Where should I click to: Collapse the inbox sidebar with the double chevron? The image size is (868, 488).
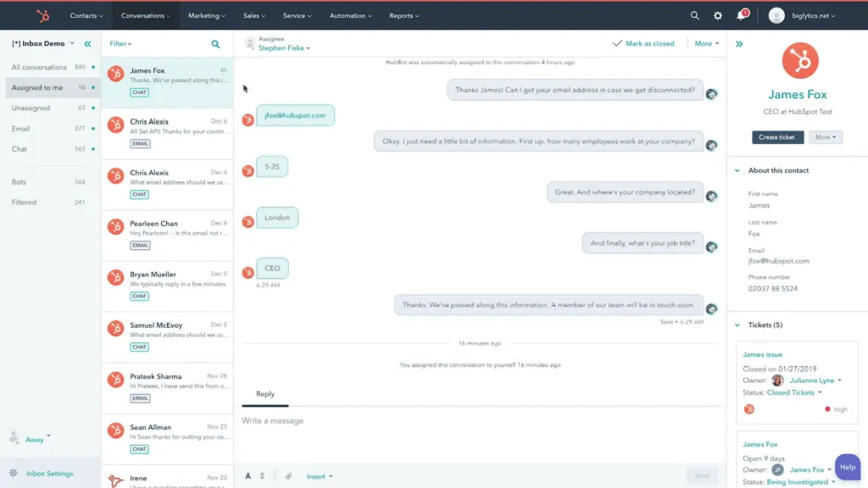(87, 44)
